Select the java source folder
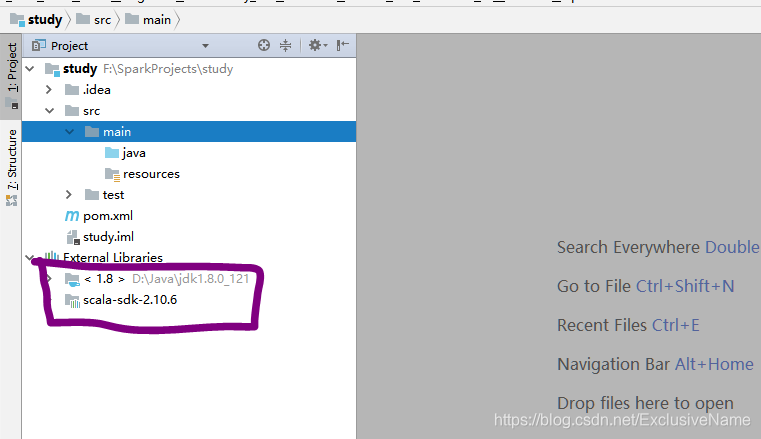This screenshot has width=761, height=439. click(189, 153)
